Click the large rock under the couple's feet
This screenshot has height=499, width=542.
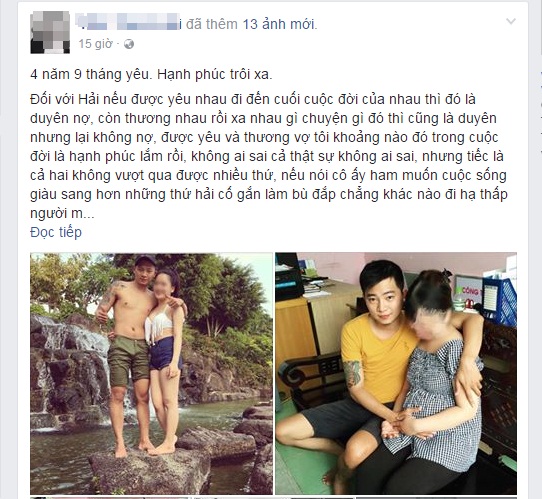150,472
